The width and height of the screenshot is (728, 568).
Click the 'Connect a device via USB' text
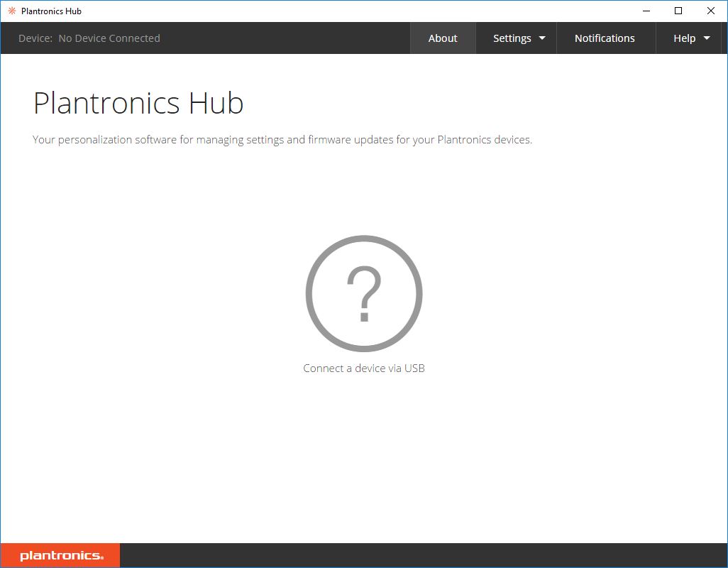point(364,368)
